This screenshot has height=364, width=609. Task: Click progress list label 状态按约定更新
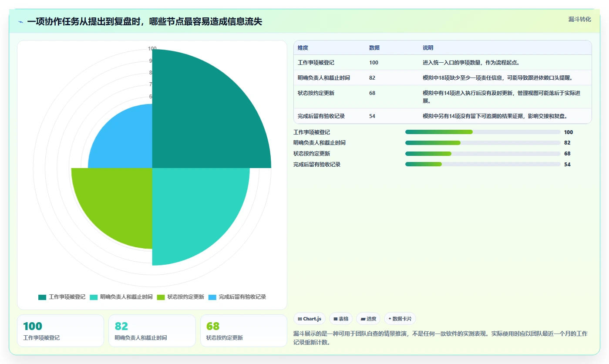(312, 154)
